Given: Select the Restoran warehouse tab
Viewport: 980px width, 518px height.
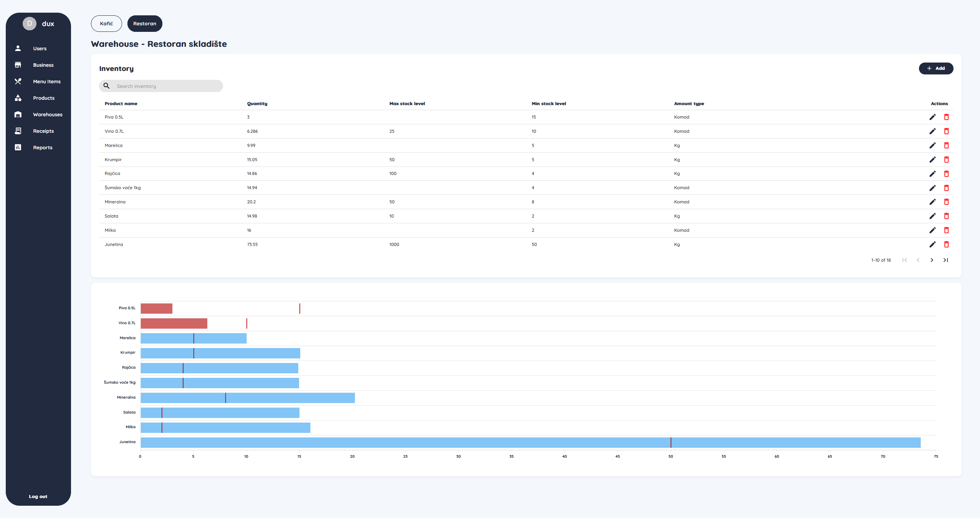Looking at the screenshot, I should (145, 23).
